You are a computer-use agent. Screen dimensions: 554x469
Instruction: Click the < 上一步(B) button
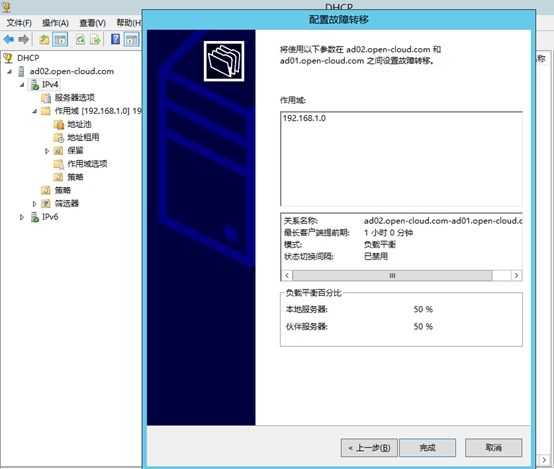(369, 448)
